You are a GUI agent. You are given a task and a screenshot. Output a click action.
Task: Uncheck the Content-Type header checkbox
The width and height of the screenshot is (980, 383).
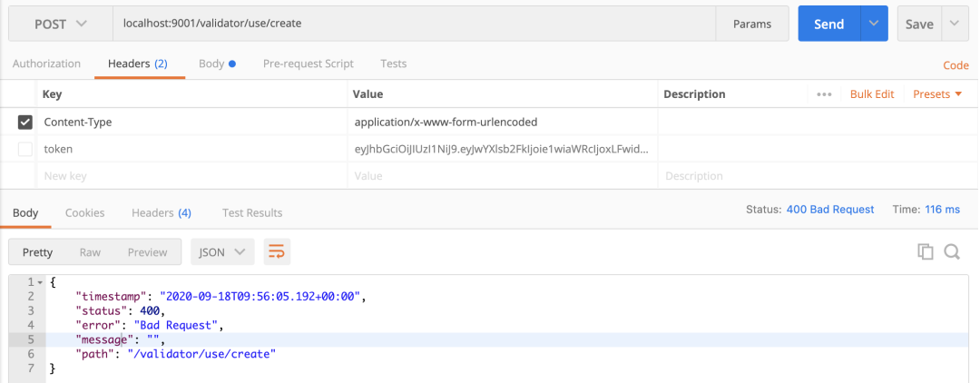25,122
